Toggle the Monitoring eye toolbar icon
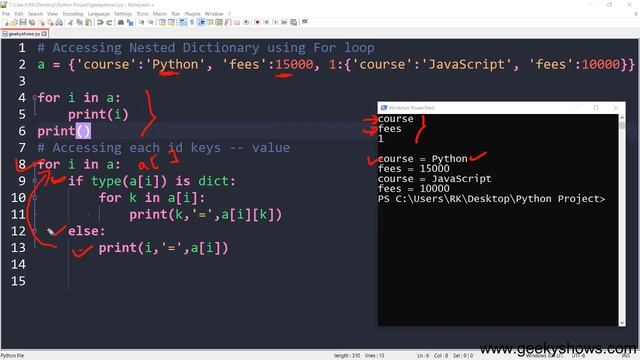 [246, 22]
